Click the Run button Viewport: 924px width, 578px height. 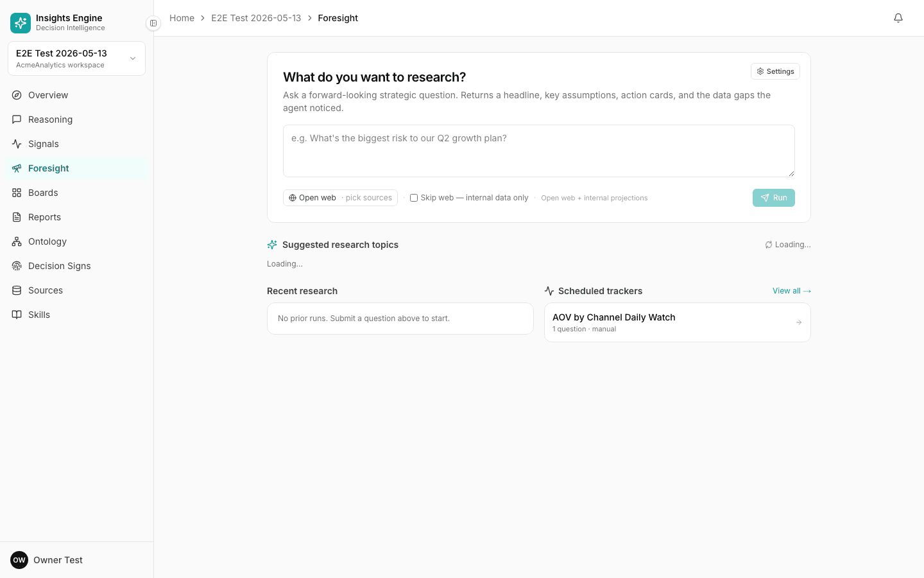(773, 198)
